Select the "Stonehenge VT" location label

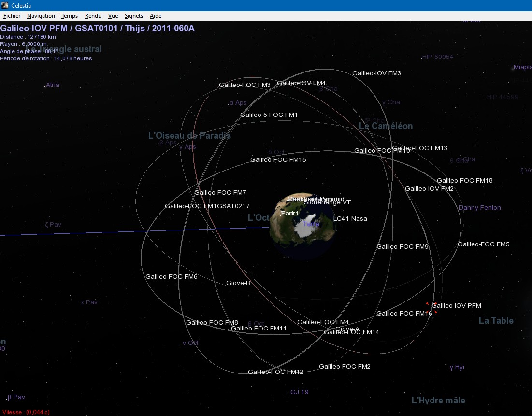coord(327,202)
